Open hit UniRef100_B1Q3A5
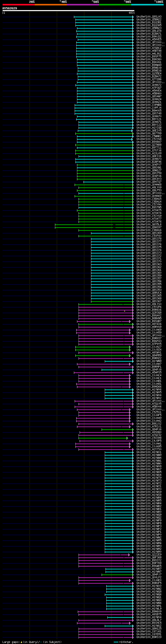166x644 pixels. pos(149,25)
